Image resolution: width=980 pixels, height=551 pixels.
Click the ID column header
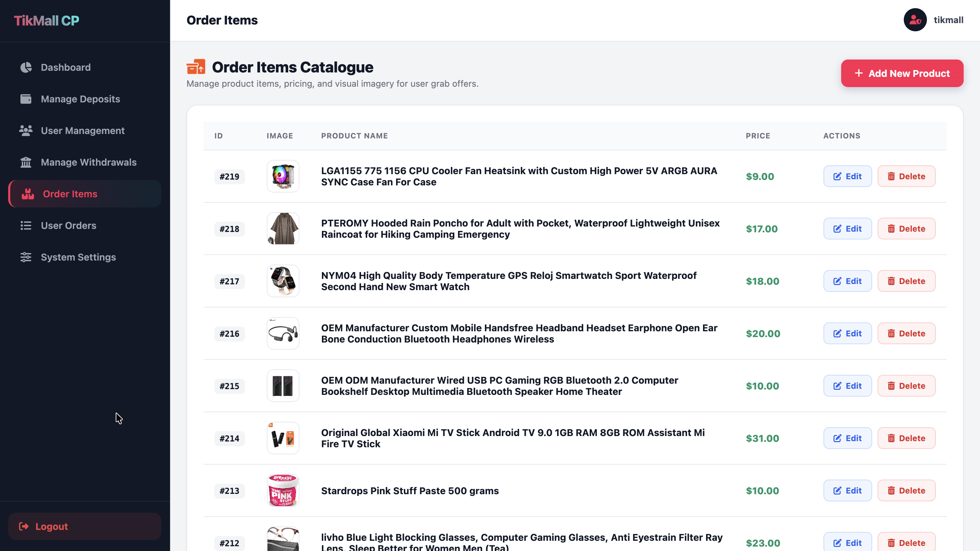tap(218, 136)
